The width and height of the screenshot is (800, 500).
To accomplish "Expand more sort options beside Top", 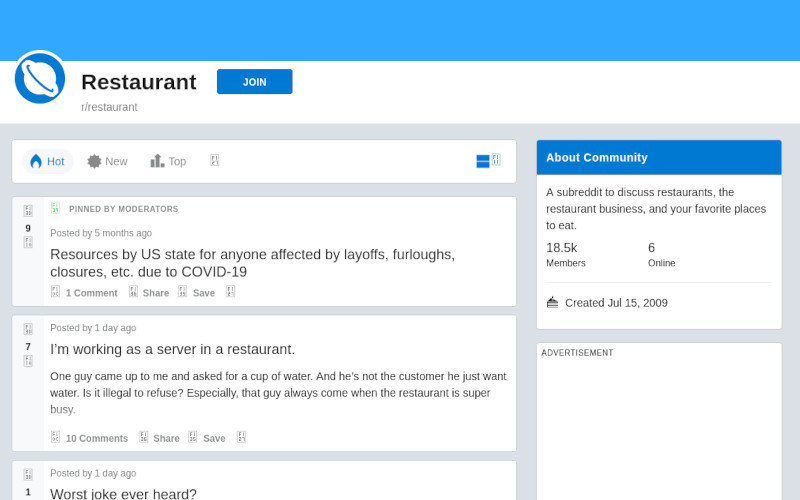I will click(x=214, y=161).
